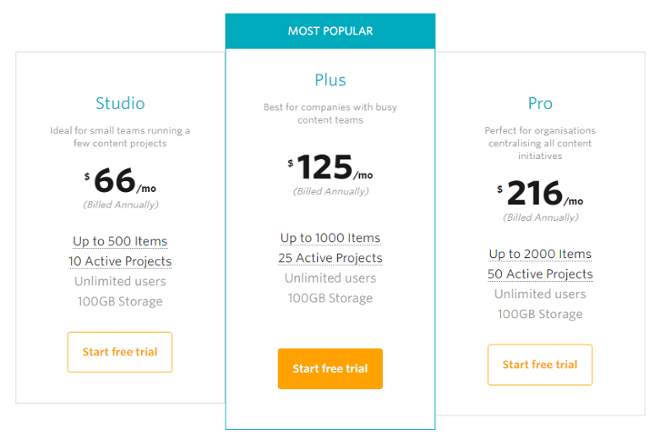
Task: Click the Pro plan heading
Action: [x=540, y=104]
